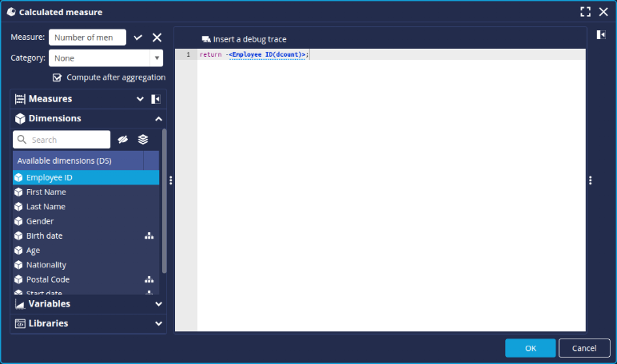Expand the Libraries section
Image resolution: width=617 pixels, height=364 pixels.
pyautogui.click(x=158, y=323)
